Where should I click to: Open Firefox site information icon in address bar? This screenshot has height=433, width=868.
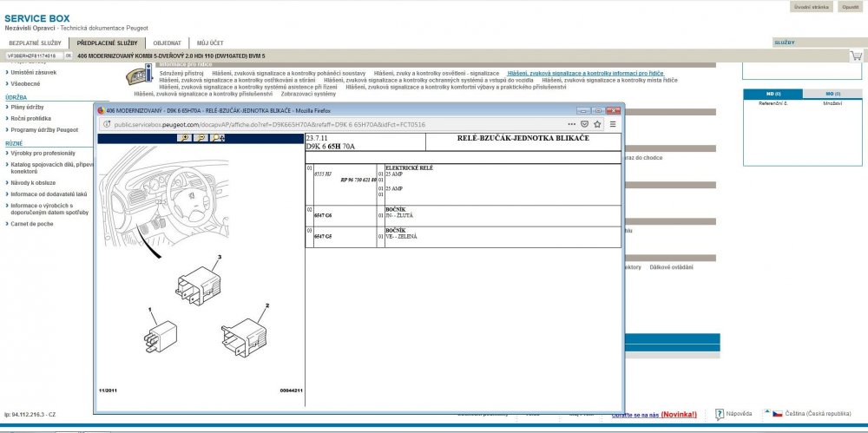pos(106,125)
